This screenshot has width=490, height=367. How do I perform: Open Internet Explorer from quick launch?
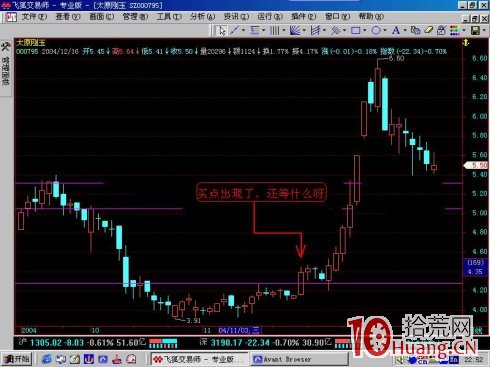tap(47, 359)
